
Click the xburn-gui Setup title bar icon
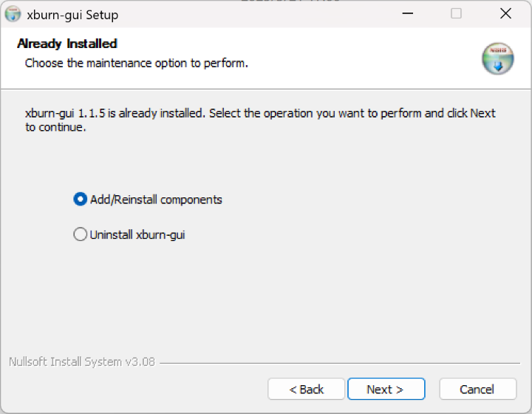click(x=13, y=14)
